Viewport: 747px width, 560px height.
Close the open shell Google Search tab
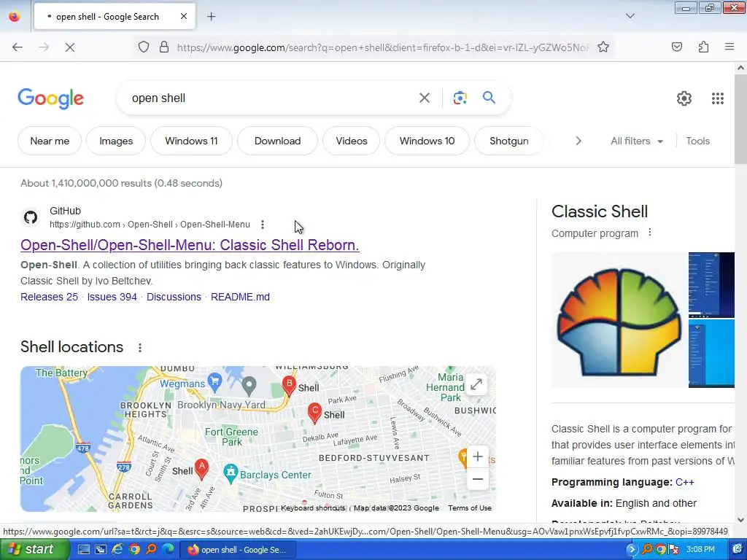click(184, 16)
